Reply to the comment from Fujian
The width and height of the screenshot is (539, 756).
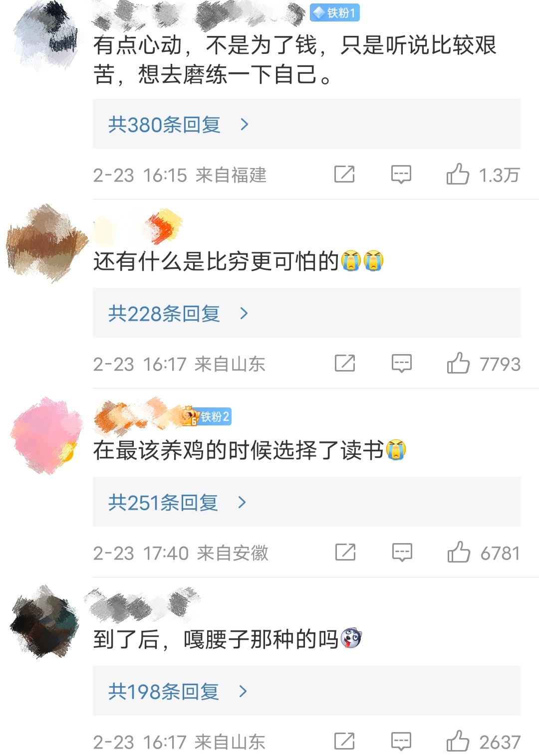click(401, 174)
